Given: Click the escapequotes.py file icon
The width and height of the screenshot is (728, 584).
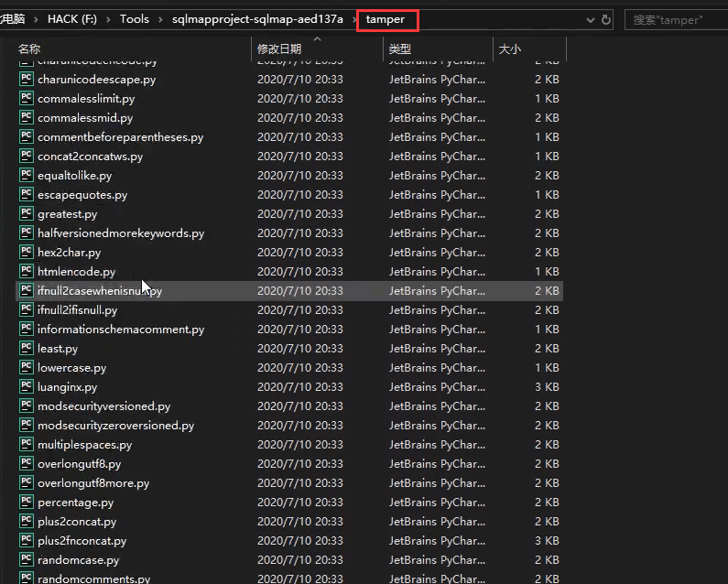Looking at the screenshot, I should (26, 194).
